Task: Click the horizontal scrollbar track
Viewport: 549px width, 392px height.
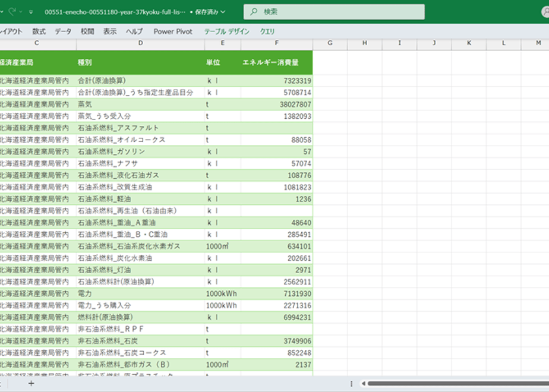Action: 458,384
